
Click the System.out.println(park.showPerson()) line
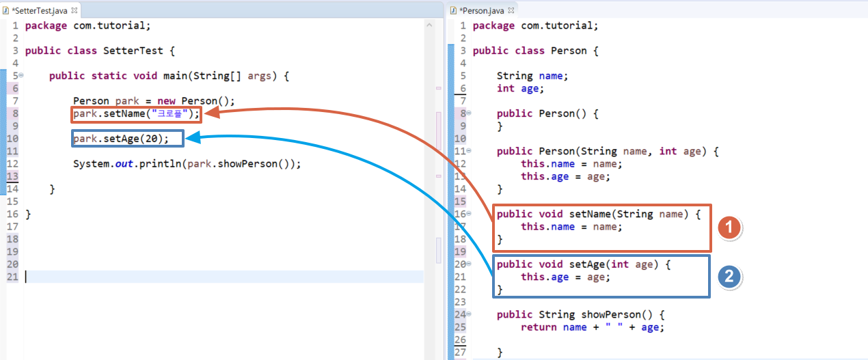click(x=187, y=164)
